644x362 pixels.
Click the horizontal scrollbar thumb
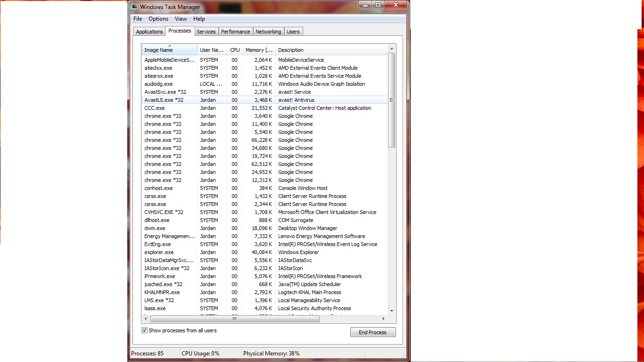pyautogui.click(x=235, y=319)
